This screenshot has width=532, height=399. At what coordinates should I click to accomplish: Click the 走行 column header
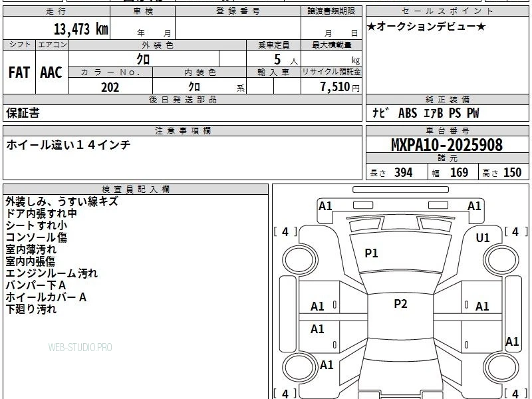tap(57, 11)
